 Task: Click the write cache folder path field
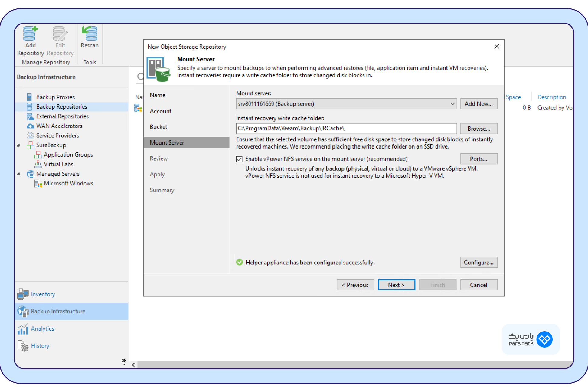tap(346, 129)
